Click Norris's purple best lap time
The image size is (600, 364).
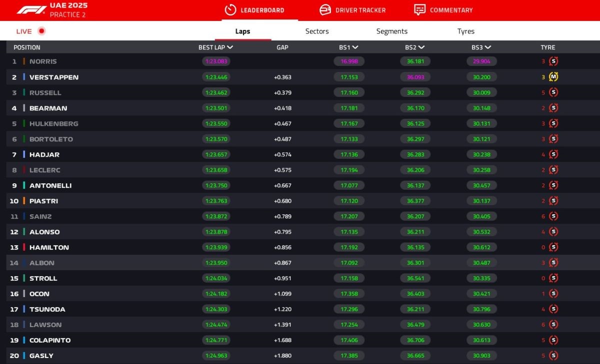pyautogui.click(x=216, y=61)
